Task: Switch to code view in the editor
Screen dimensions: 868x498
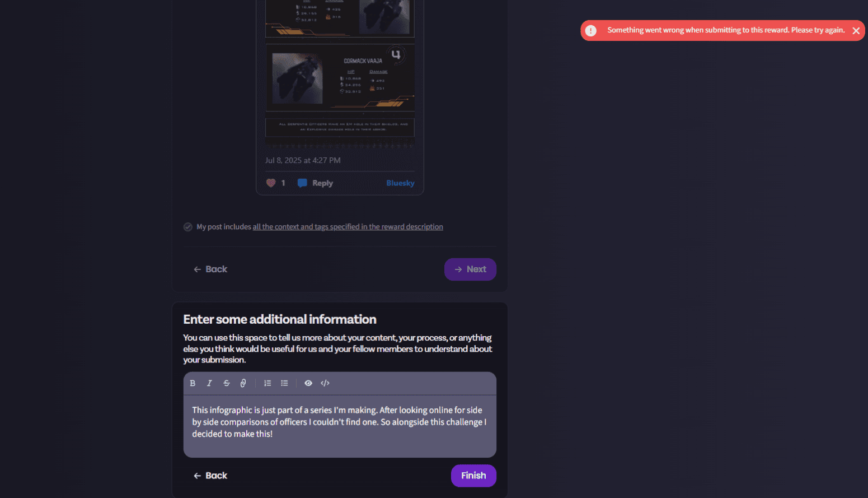Action: 325,383
